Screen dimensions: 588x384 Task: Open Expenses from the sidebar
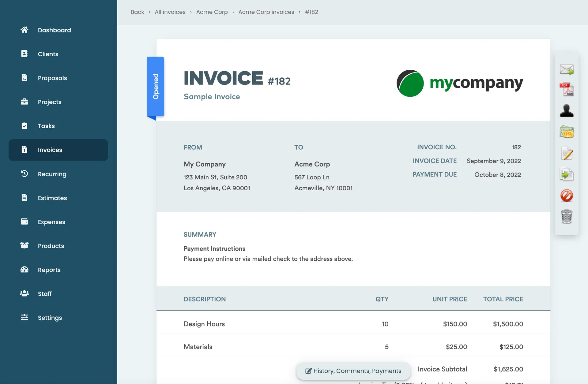pos(51,222)
